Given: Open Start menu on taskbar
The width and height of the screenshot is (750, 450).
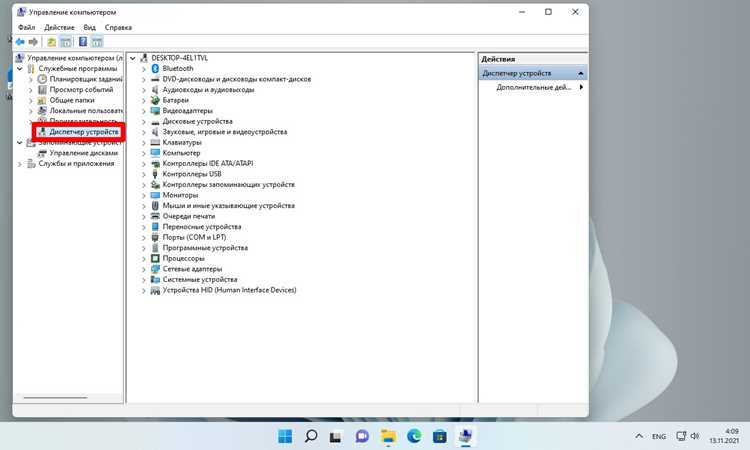Looking at the screenshot, I should click(285, 436).
